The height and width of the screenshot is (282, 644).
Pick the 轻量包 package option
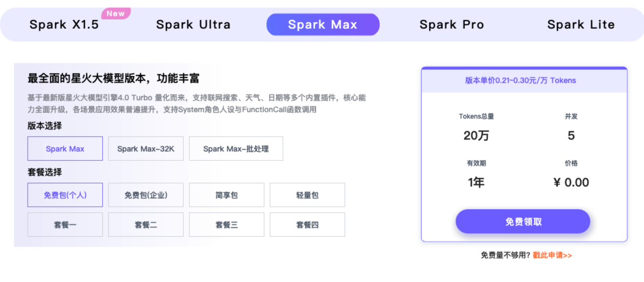tap(307, 195)
